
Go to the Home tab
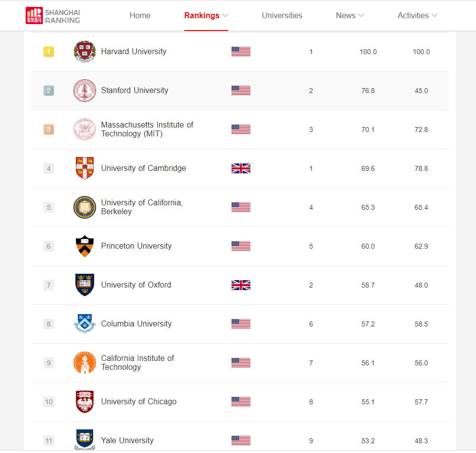click(140, 16)
